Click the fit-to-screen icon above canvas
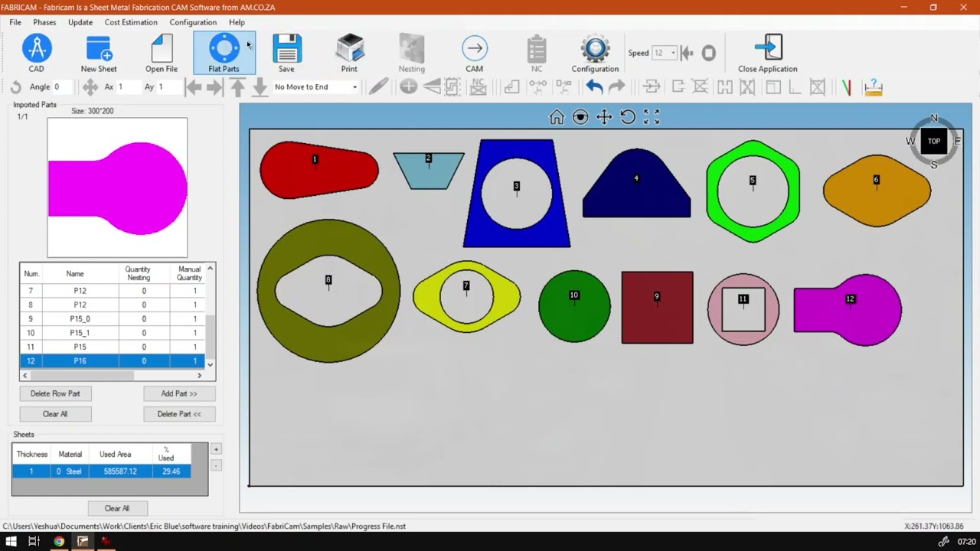The image size is (980, 551). [652, 117]
